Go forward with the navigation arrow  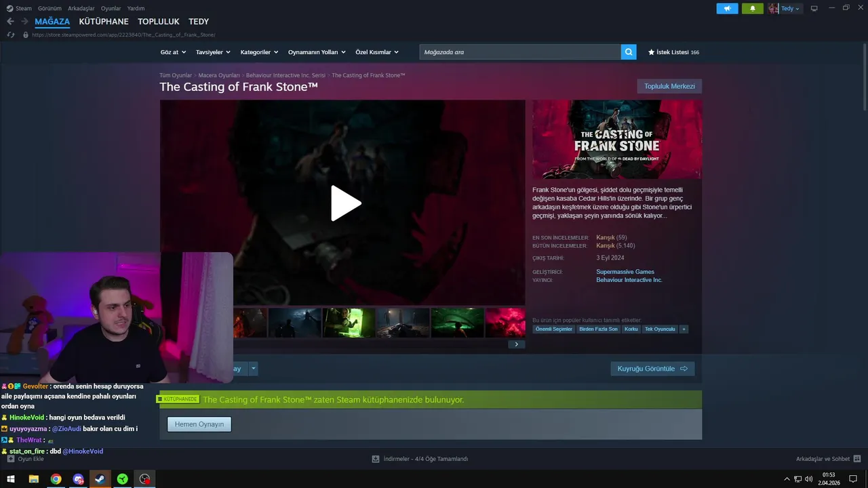(x=24, y=22)
